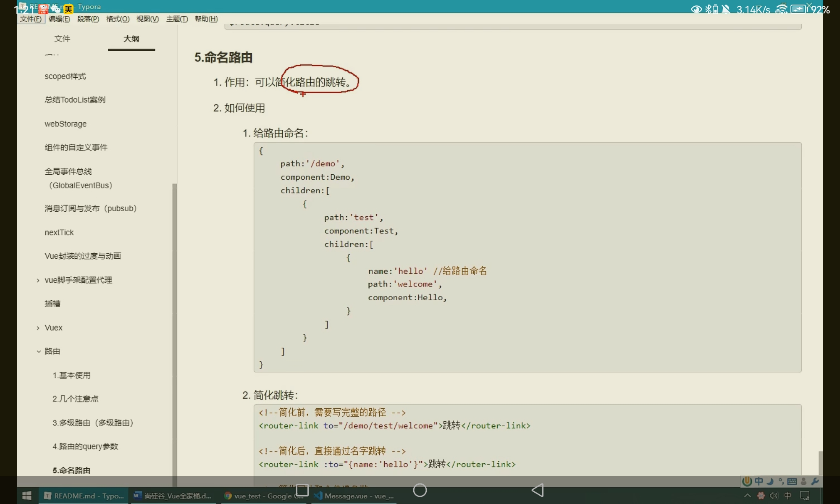
Task: Toggle IME Chinese mode in input toolbar
Action: [x=759, y=481]
